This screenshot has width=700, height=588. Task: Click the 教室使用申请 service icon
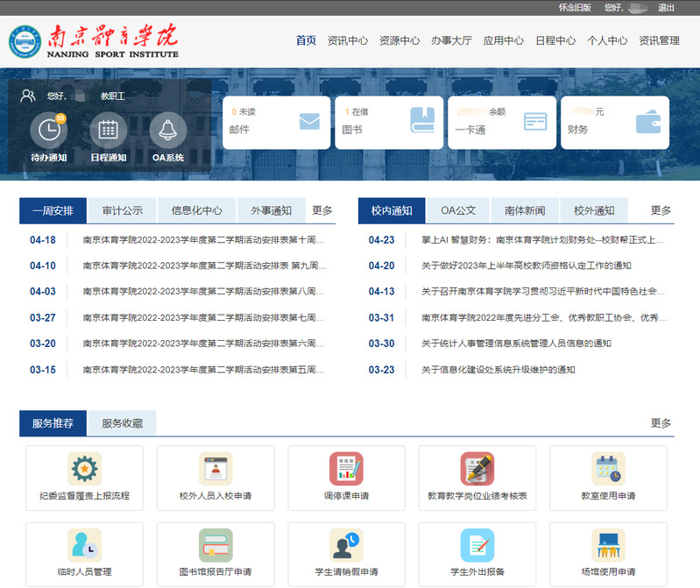[x=607, y=469]
